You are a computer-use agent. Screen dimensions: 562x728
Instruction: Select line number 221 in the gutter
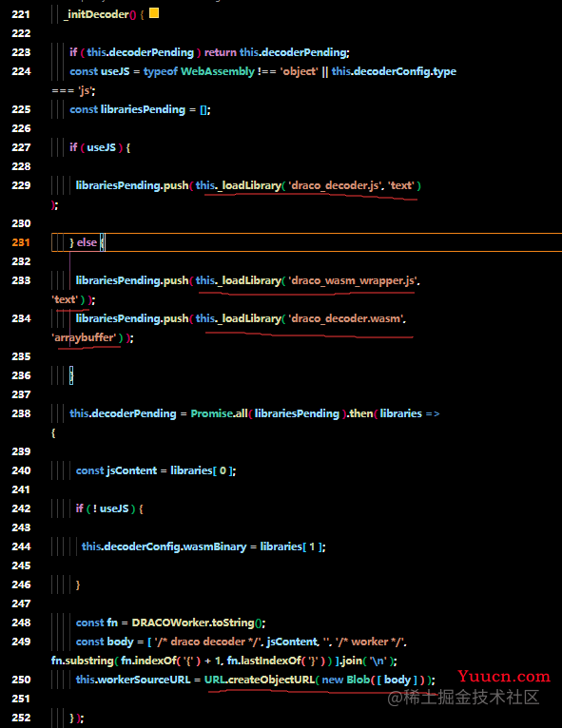21,14
